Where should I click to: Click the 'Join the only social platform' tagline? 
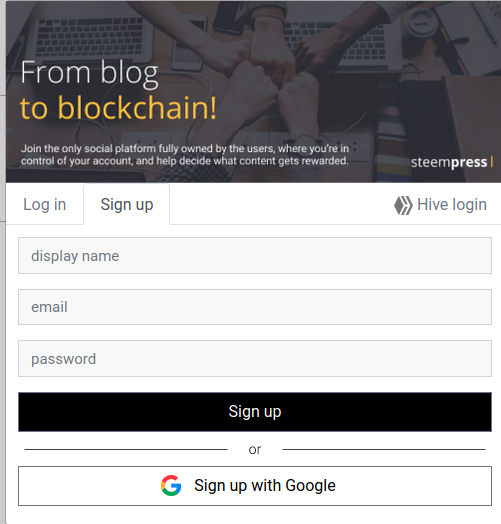point(185,155)
